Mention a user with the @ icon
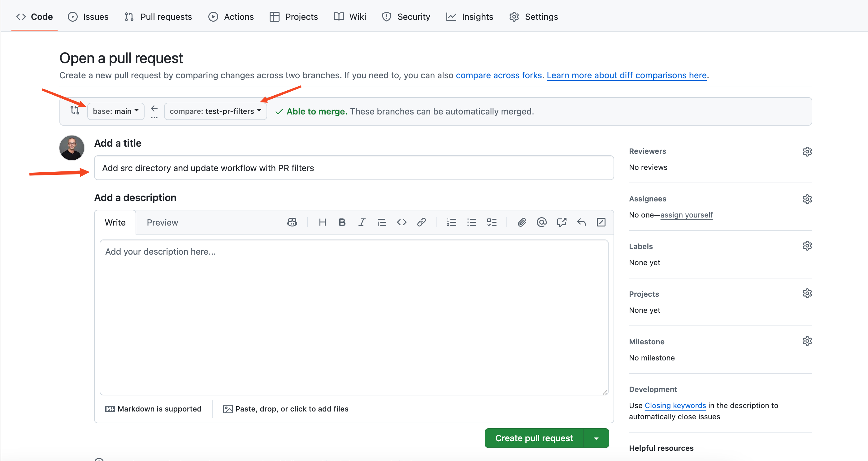 541,222
